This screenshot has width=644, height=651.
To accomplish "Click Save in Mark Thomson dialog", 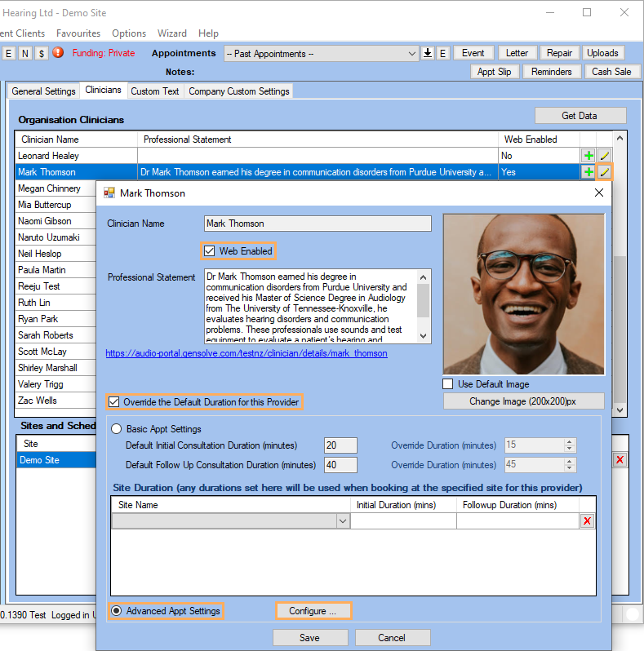I will pos(310,638).
